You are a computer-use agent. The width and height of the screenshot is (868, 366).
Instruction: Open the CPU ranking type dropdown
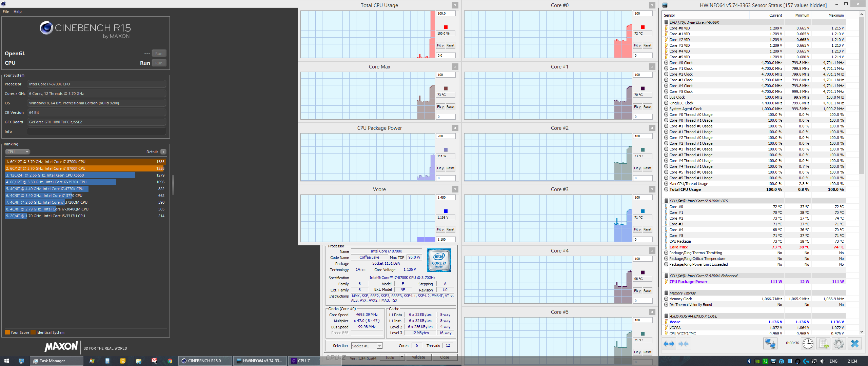(x=18, y=152)
